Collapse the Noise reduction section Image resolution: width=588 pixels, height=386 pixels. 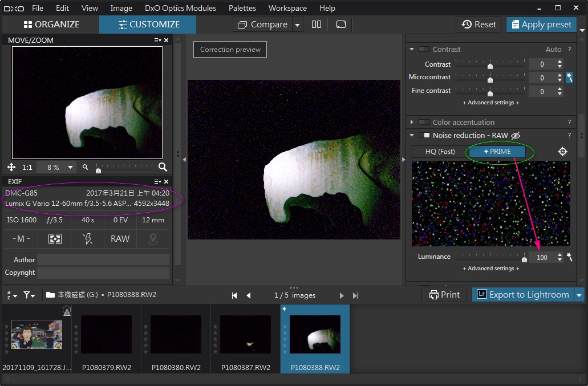pos(412,135)
